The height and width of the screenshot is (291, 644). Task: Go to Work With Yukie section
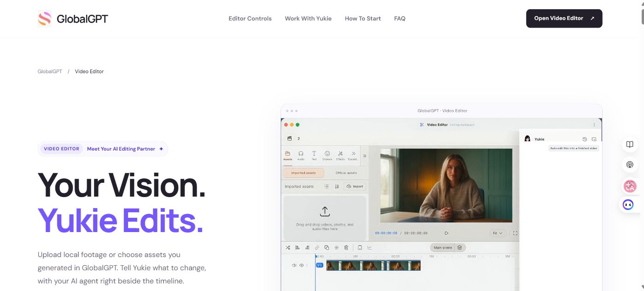click(x=308, y=18)
